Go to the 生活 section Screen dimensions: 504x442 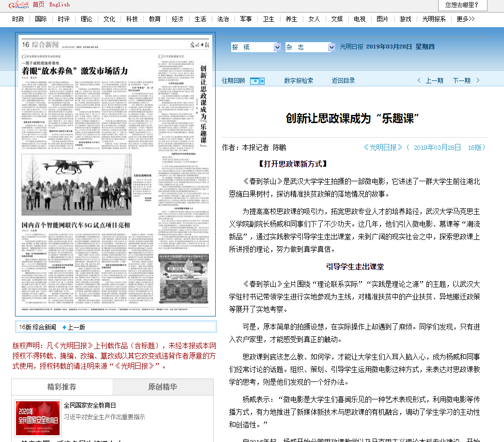(x=200, y=19)
